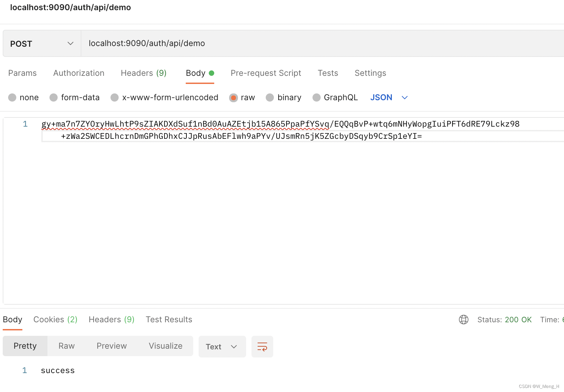Switch to the Tests tab

pyautogui.click(x=328, y=73)
